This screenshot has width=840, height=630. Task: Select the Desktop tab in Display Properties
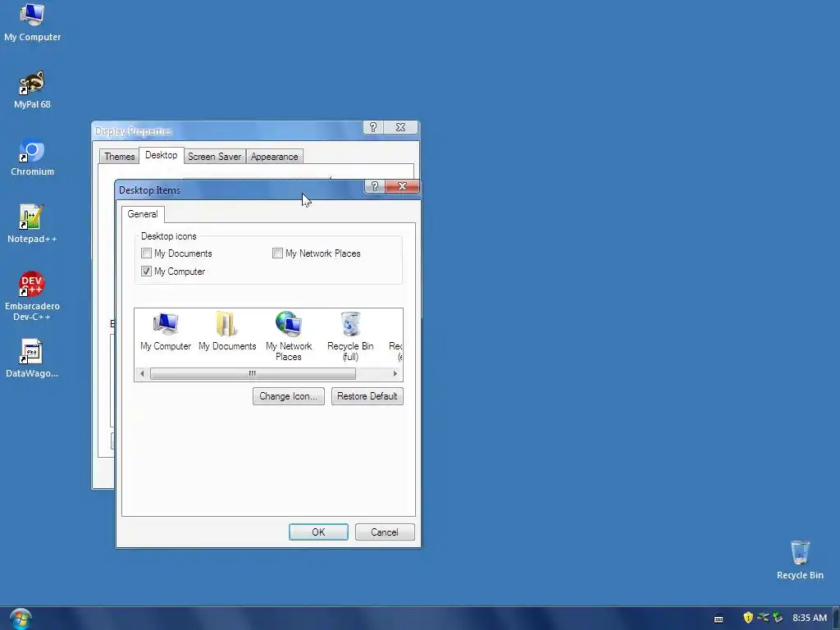(x=162, y=155)
